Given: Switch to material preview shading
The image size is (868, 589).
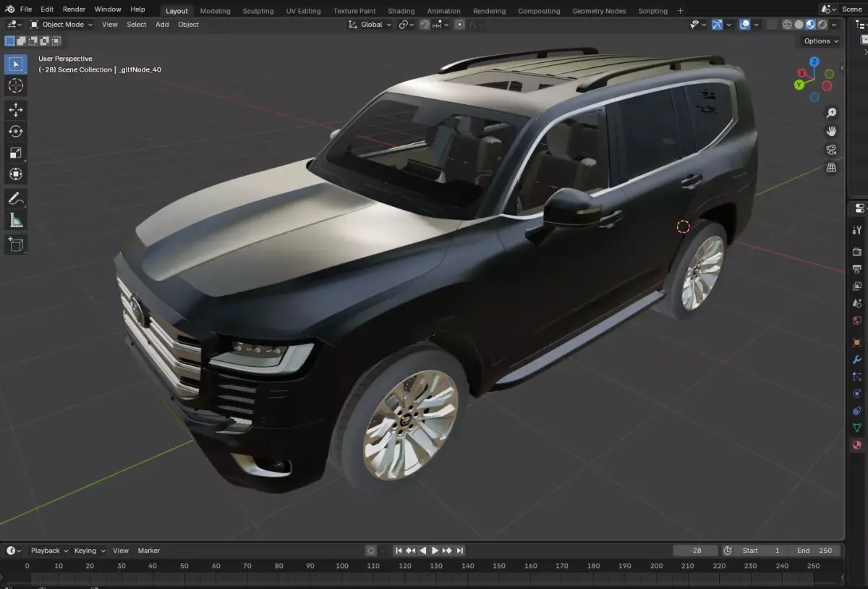Looking at the screenshot, I should (x=810, y=25).
